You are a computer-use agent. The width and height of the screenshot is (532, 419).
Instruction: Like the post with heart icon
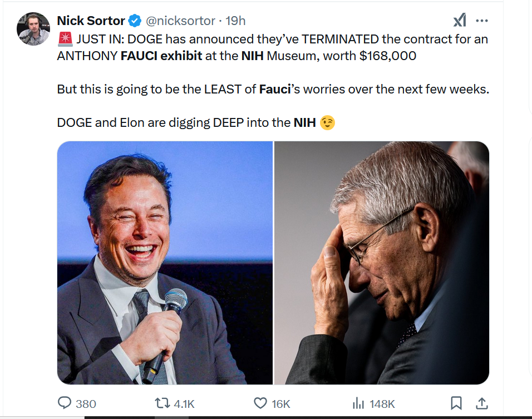coord(260,403)
